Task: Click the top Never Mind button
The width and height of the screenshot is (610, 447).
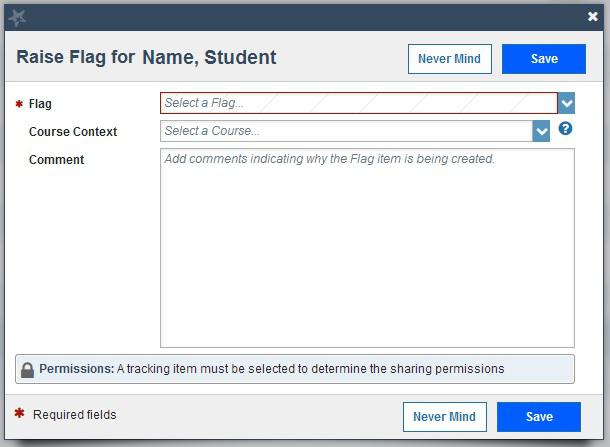Action: coord(449,59)
